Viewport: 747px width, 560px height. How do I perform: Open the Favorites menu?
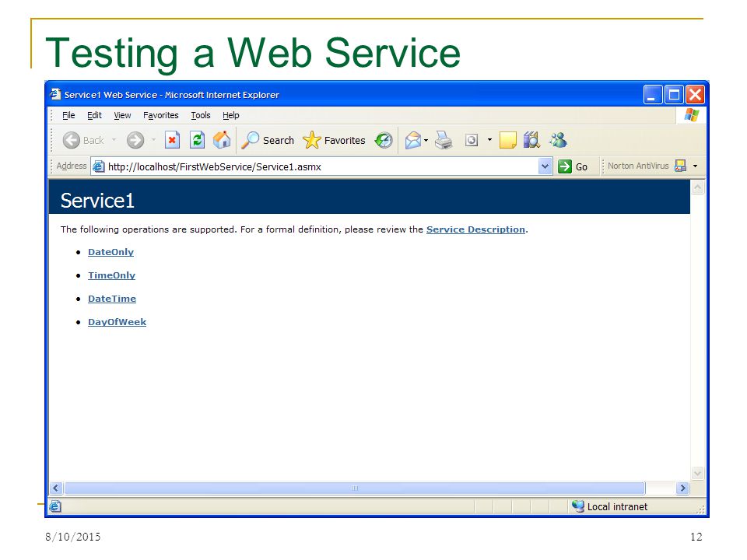point(160,115)
